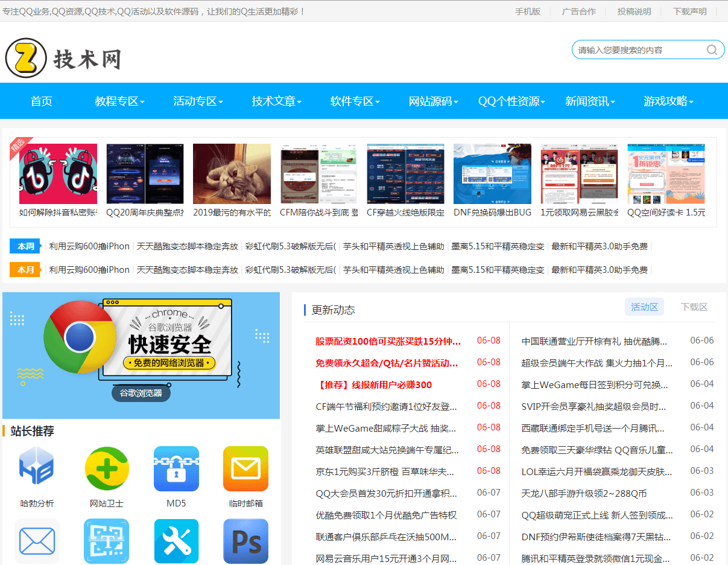This screenshot has height=565, width=728.
Task: Expand the QQ个性资源 dropdown
Action: tap(510, 101)
